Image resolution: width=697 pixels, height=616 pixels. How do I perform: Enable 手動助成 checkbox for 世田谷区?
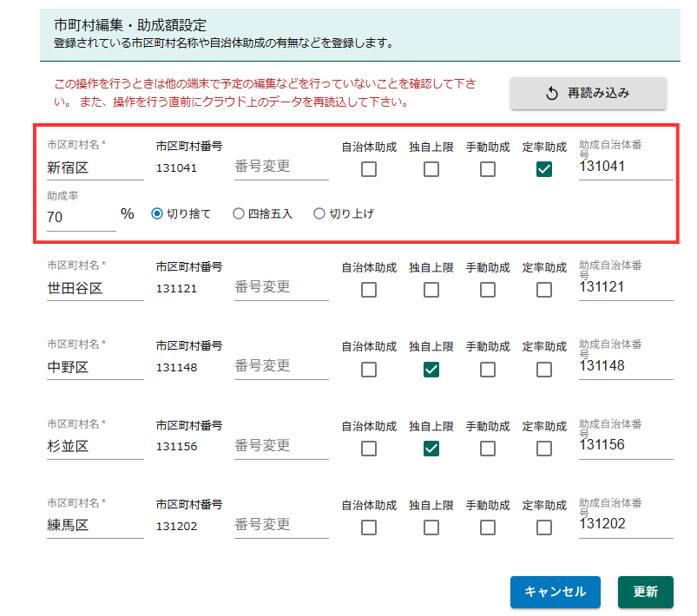coord(488,290)
